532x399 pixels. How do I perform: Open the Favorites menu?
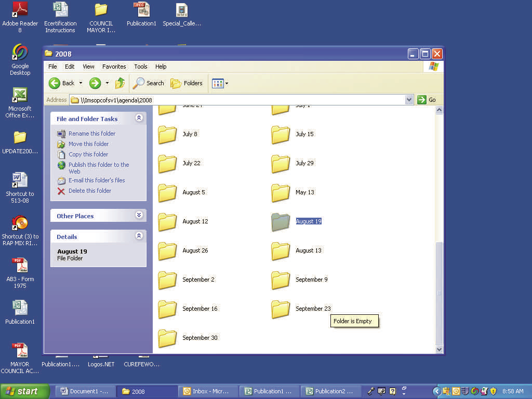[x=114, y=66]
